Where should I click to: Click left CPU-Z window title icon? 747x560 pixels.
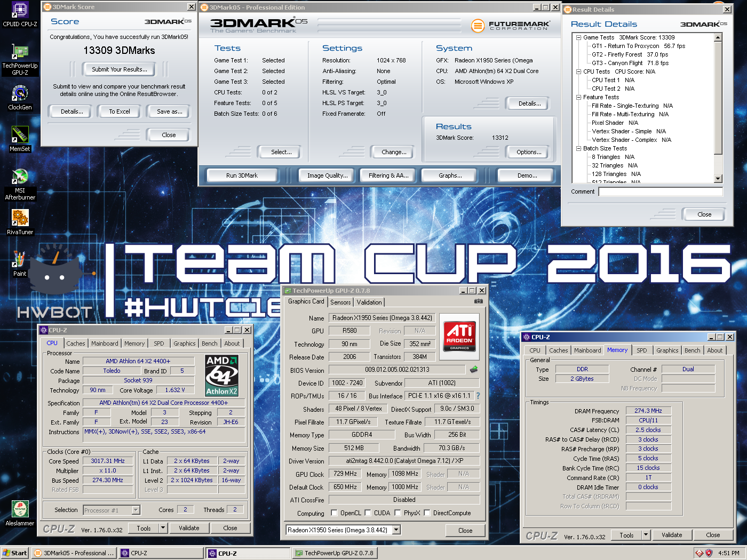[44, 330]
